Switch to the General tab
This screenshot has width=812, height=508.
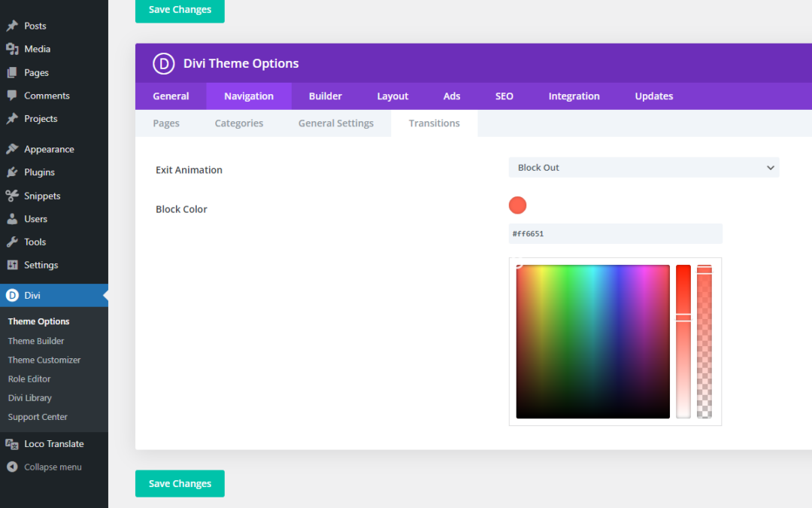coord(171,96)
